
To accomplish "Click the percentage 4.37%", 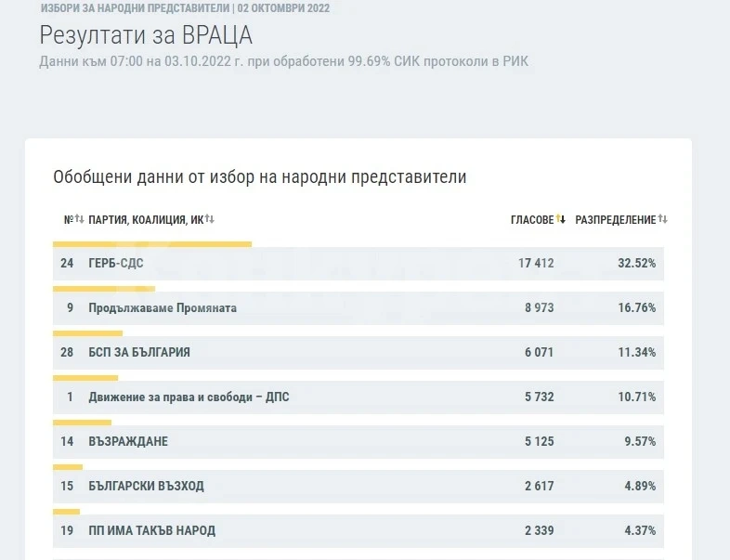I will coord(640,530).
